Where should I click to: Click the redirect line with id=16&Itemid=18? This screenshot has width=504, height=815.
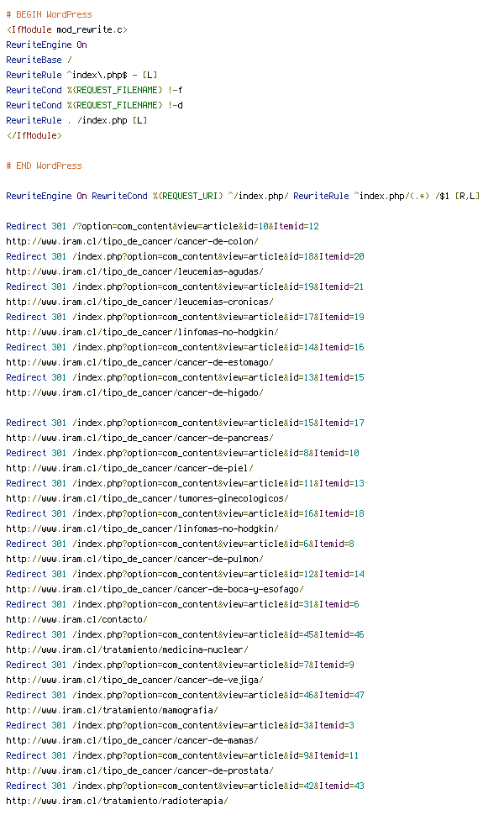185,513
